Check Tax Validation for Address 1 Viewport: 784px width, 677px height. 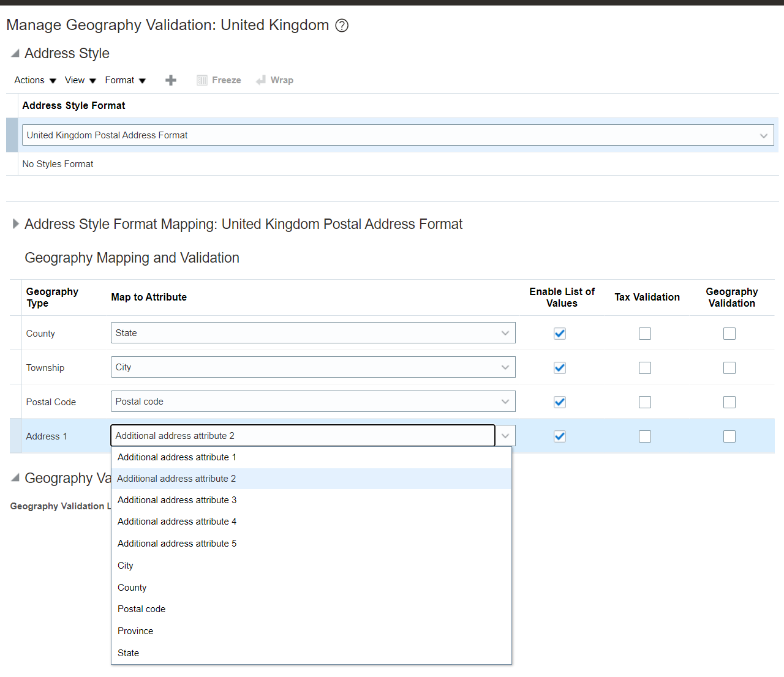tap(645, 436)
